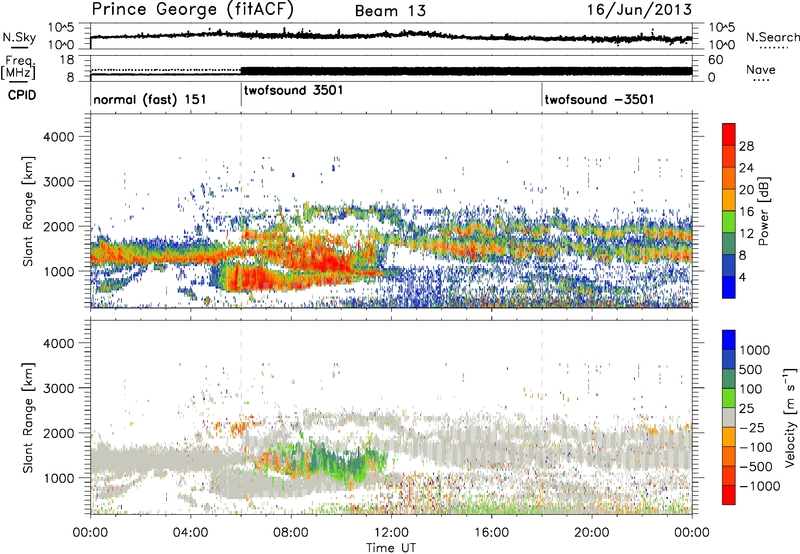Click the noise trace in N.Sky panel

tap(391, 35)
